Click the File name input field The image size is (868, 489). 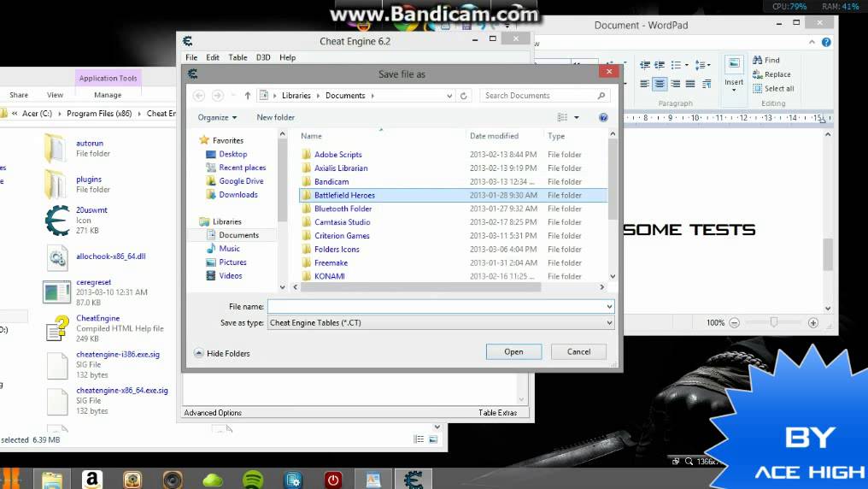pyautogui.click(x=441, y=306)
